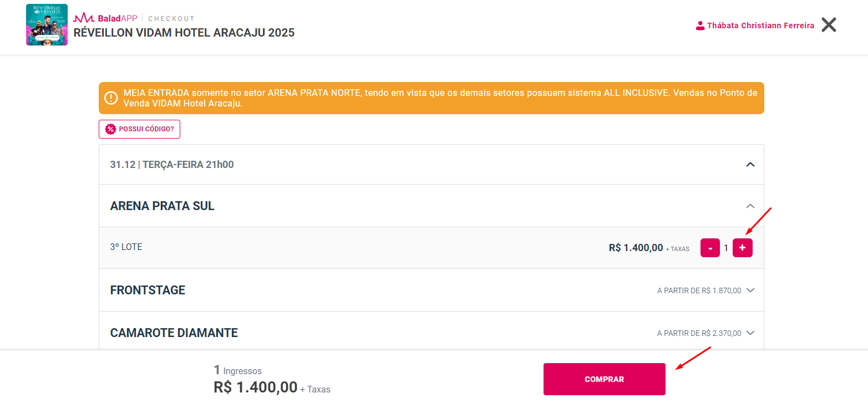Click the BaladAPP logo
The height and width of the screenshot is (403, 868).
click(x=105, y=18)
